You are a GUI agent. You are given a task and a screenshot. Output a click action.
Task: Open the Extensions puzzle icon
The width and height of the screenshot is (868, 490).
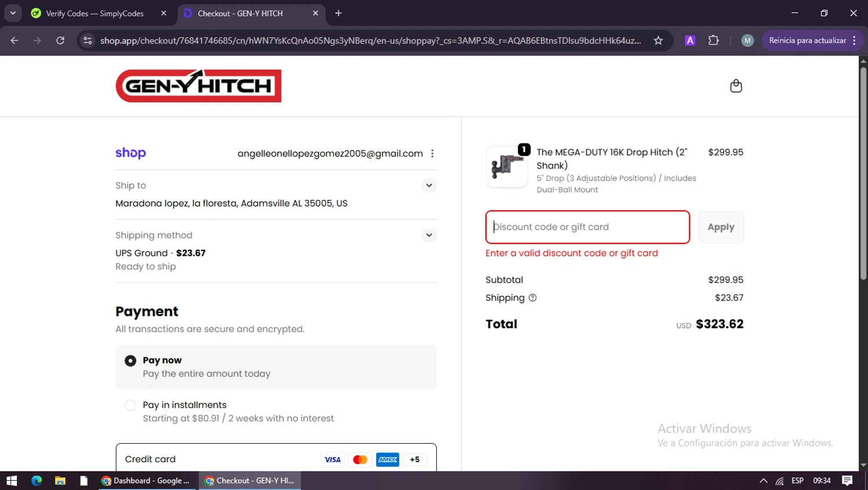point(713,40)
